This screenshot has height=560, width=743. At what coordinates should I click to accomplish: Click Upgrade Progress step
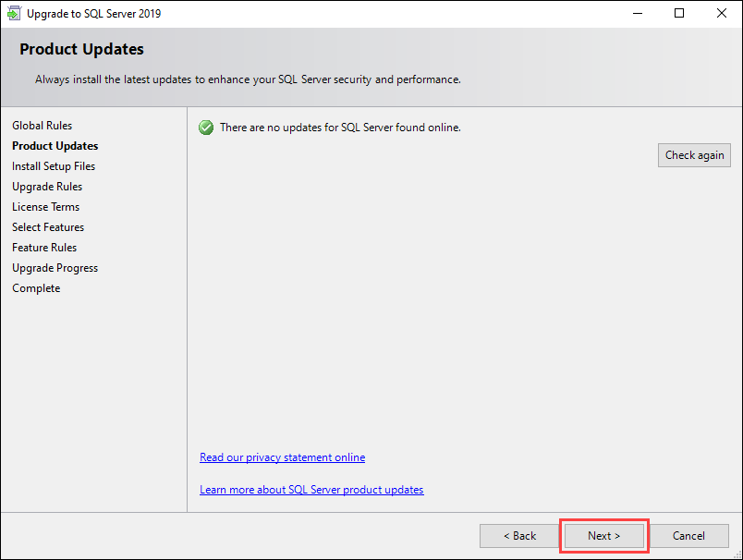tap(55, 268)
